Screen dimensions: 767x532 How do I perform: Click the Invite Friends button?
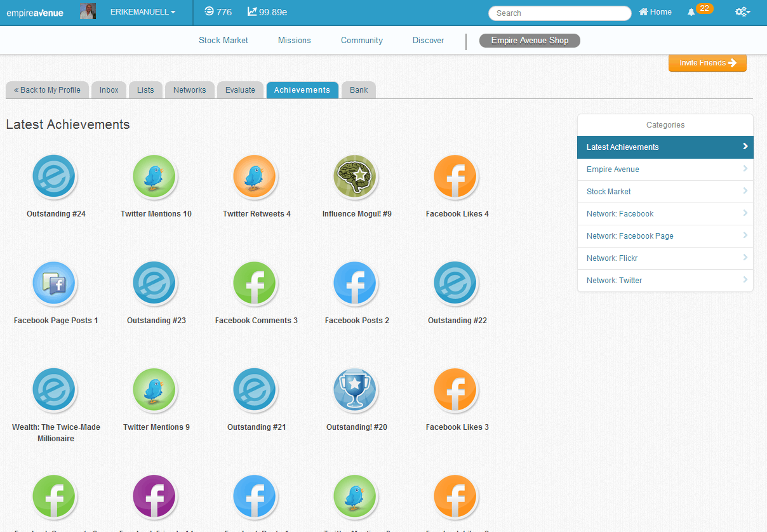[x=707, y=63]
